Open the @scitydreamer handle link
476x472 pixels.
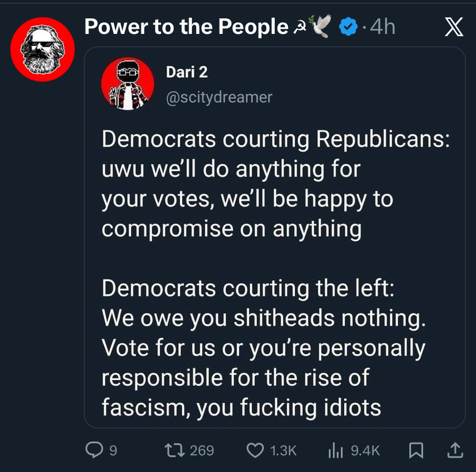pyautogui.click(x=218, y=97)
